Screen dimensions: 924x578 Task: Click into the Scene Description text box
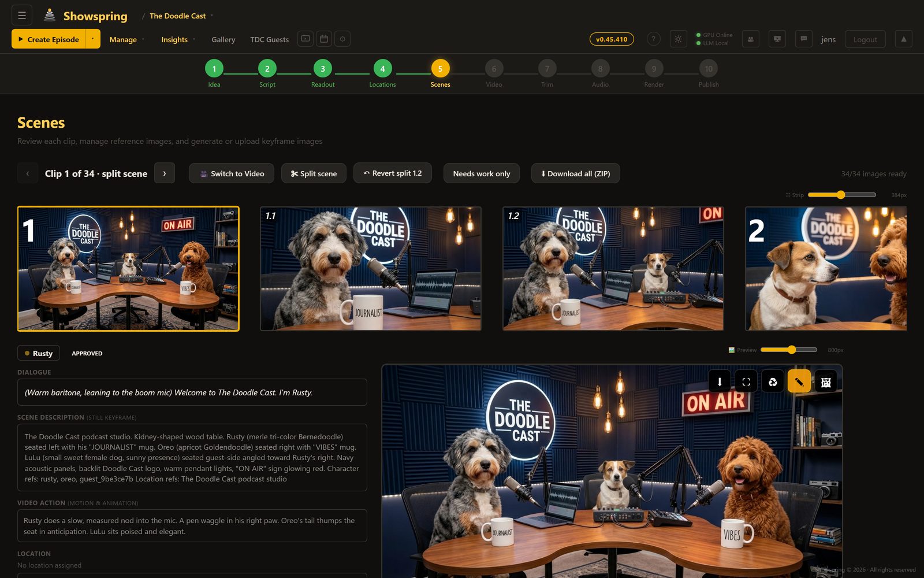[x=192, y=458]
